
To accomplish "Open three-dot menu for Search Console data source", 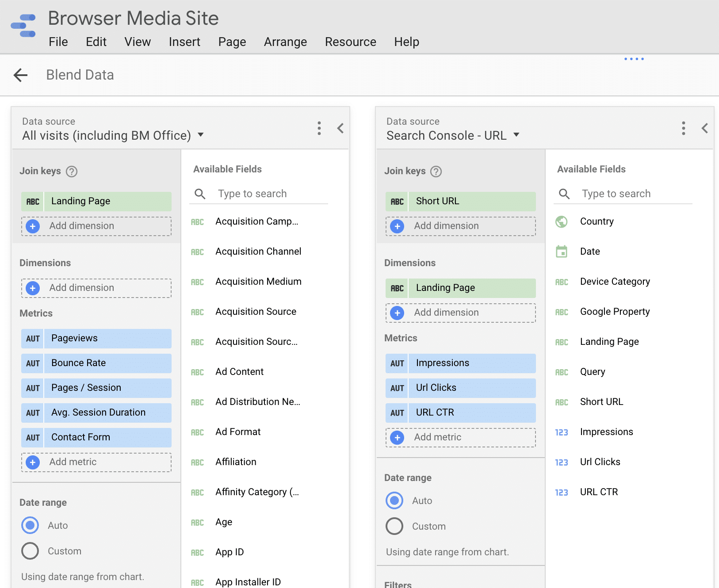I will click(x=683, y=128).
